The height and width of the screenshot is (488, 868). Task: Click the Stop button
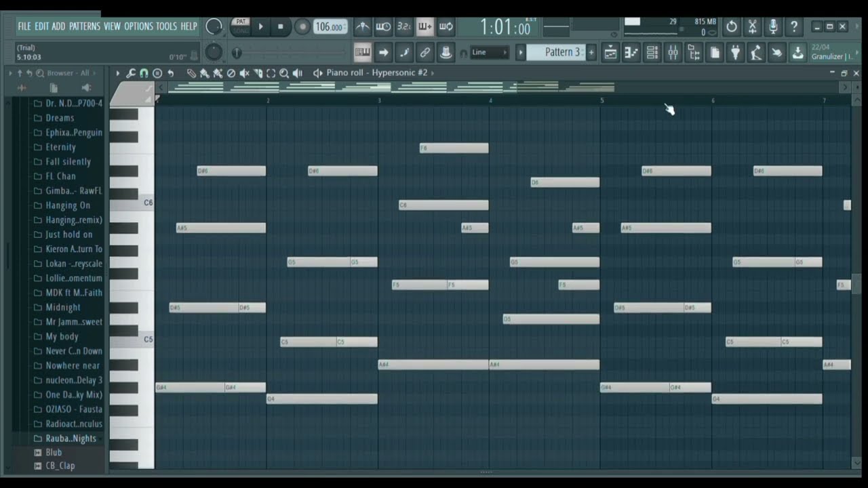point(281,27)
